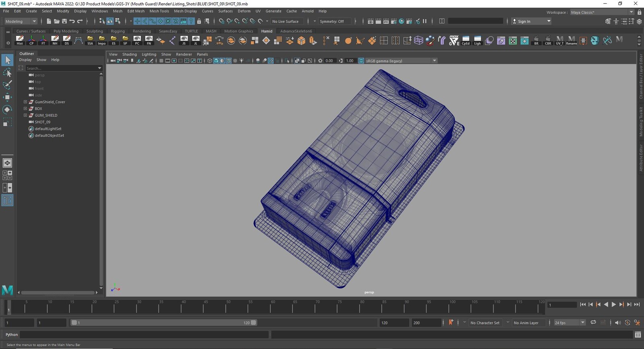644x349 pixels.
Task: Click the Sign In button
Action: [531, 21]
